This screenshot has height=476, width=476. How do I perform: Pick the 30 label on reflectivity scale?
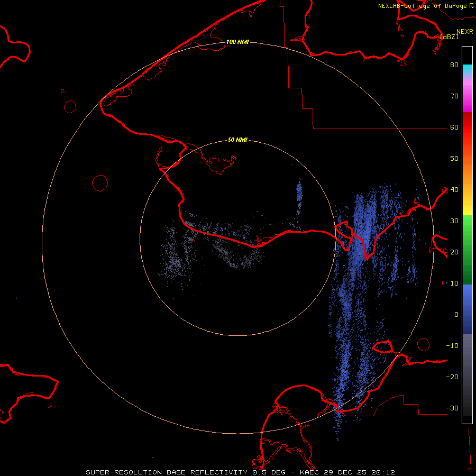(x=454, y=221)
